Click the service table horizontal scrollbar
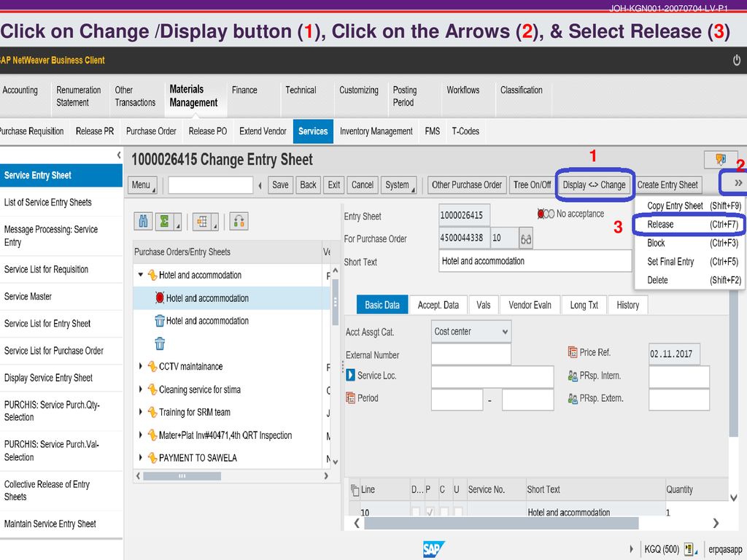This screenshot has width=747, height=560. pyautogui.click(x=502, y=524)
